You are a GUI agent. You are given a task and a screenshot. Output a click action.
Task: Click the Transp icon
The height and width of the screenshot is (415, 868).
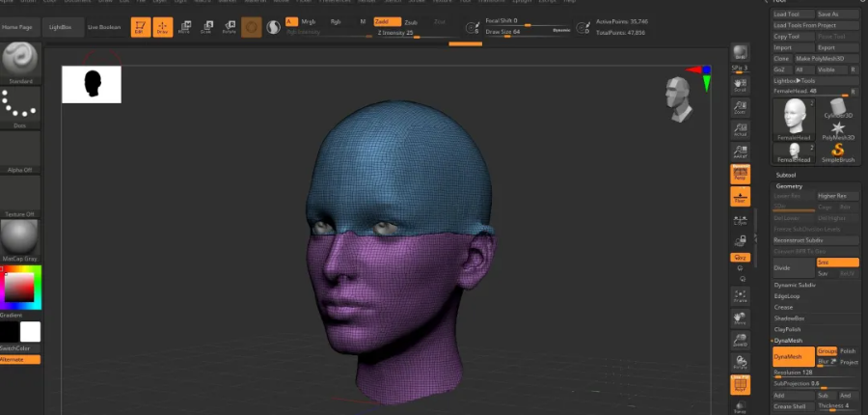[740, 407]
